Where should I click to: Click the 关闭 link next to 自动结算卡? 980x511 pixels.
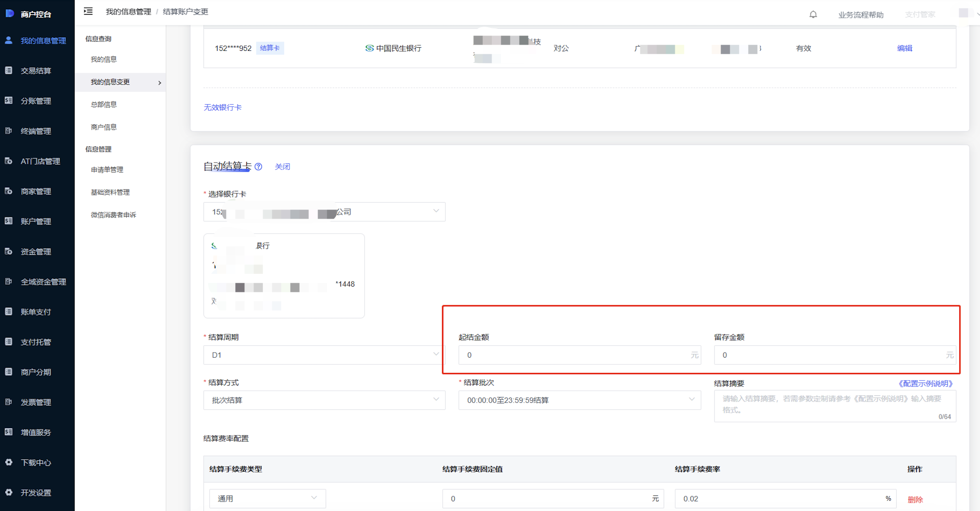pos(282,167)
